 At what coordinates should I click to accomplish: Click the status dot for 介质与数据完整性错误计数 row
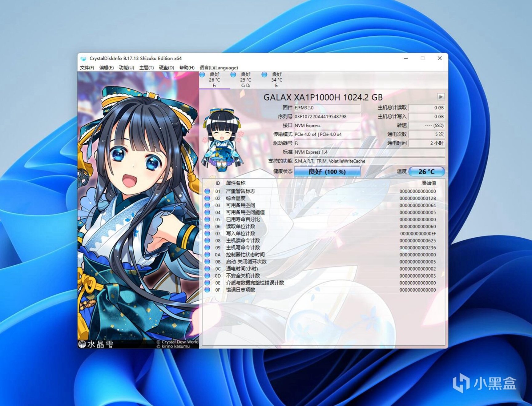208,283
